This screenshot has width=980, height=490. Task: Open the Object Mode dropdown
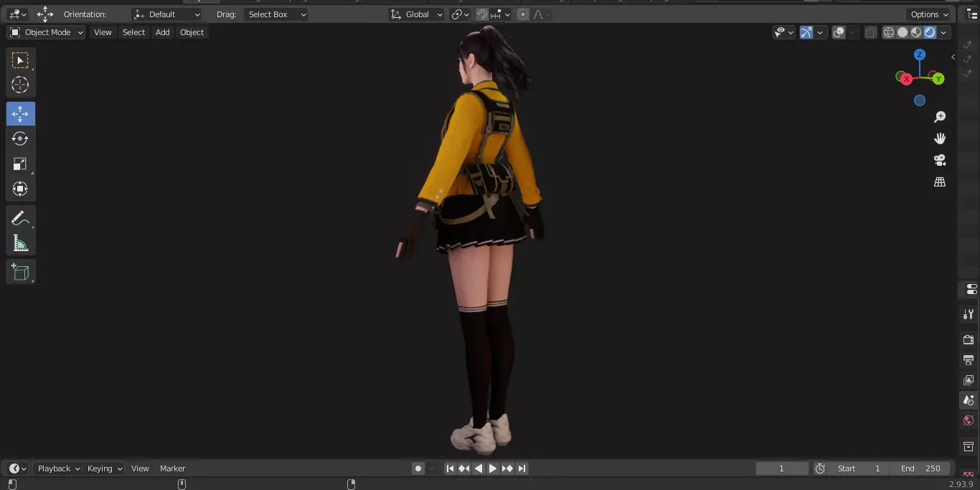click(x=46, y=32)
